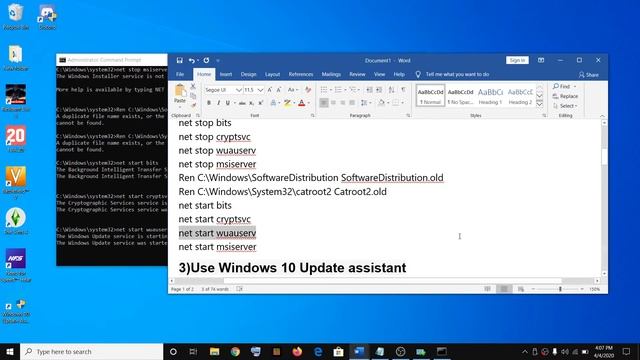Open Firefox from the taskbar
The image size is (640, 360).
(297, 351)
